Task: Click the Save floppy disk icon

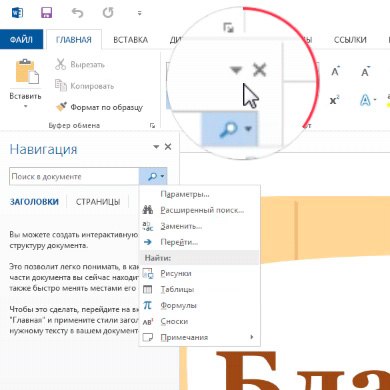Action: tap(46, 13)
